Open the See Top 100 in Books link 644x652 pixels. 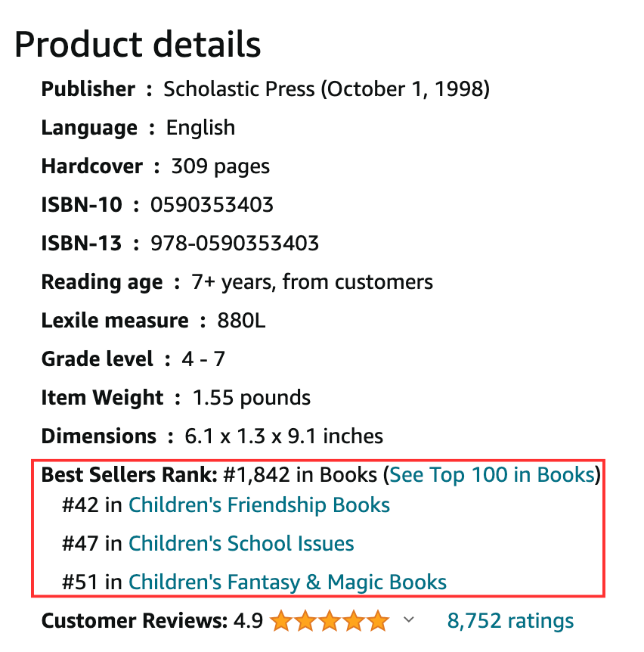[492, 474]
